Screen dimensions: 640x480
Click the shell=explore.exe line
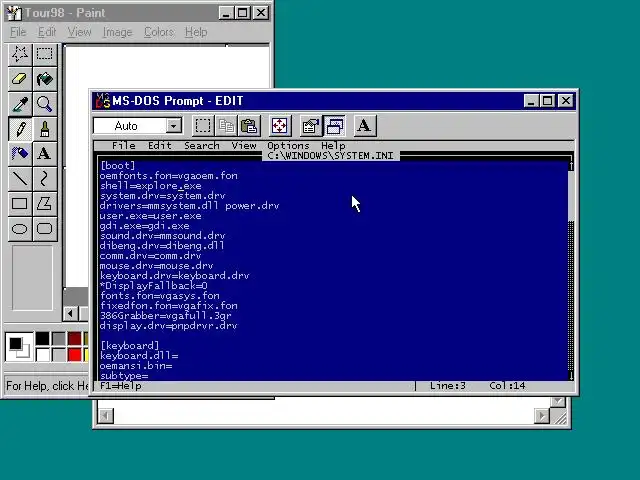(x=151, y=186)
